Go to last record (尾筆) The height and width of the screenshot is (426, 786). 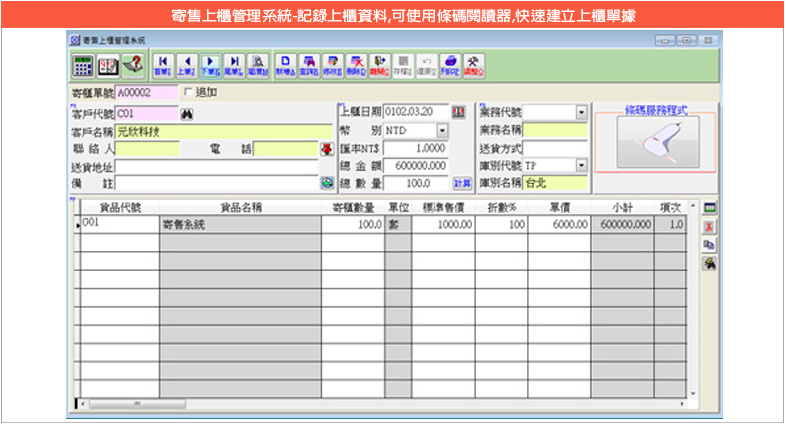[x=233, y=66]
